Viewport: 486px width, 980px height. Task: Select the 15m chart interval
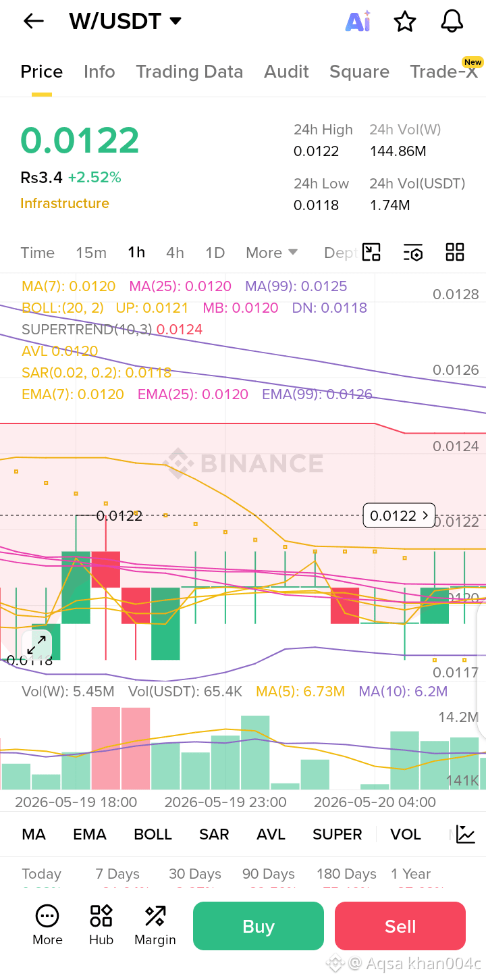coord(91,253)
